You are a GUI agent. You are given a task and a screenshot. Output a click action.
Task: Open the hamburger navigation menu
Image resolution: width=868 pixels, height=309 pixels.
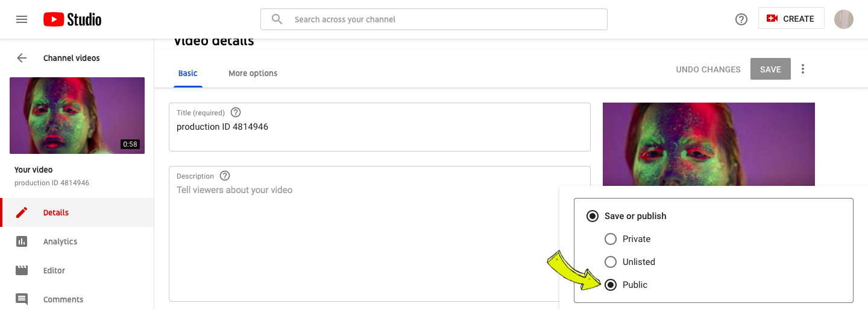(x=22, y=19)
